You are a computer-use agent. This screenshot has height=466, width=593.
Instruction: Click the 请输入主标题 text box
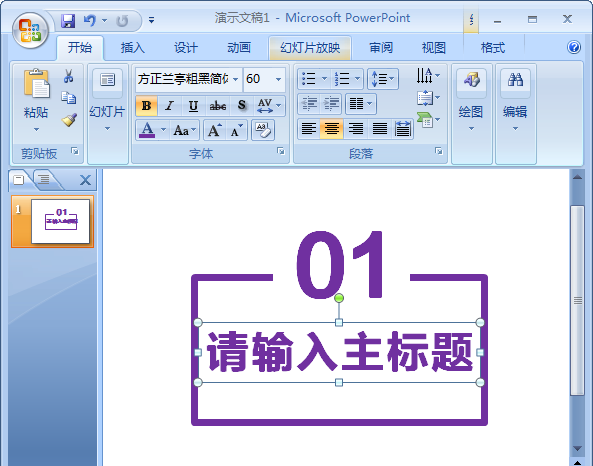click(x=339, y=353)
